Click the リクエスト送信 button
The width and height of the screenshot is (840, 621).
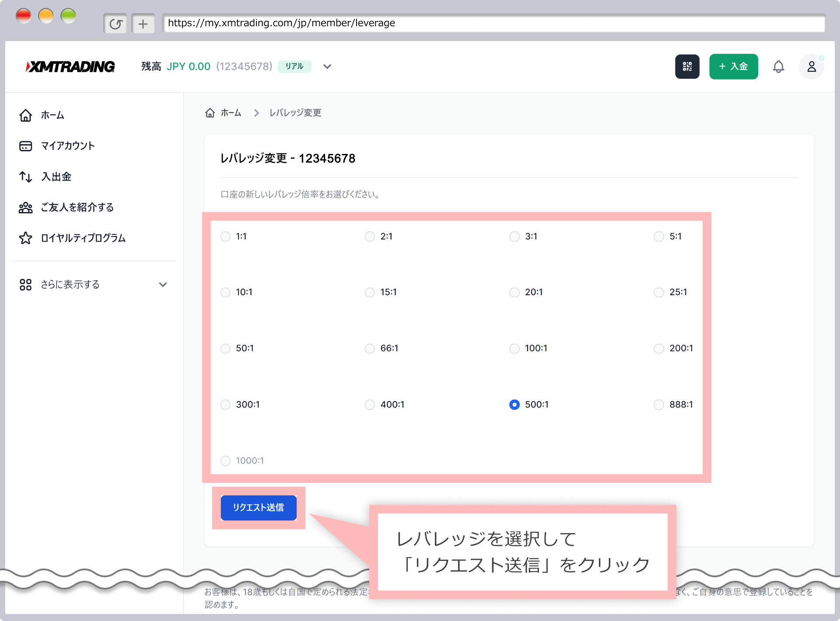point(259,508)
